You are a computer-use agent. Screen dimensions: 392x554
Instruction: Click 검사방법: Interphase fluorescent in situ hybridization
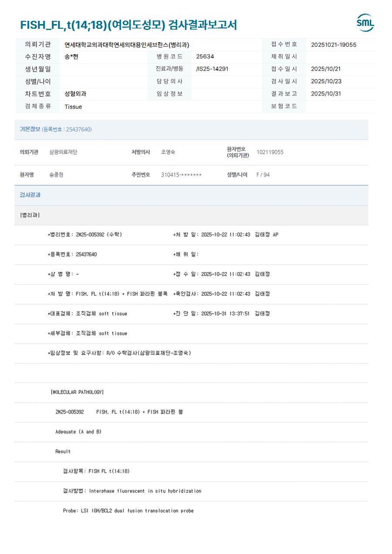pos(132,491)
